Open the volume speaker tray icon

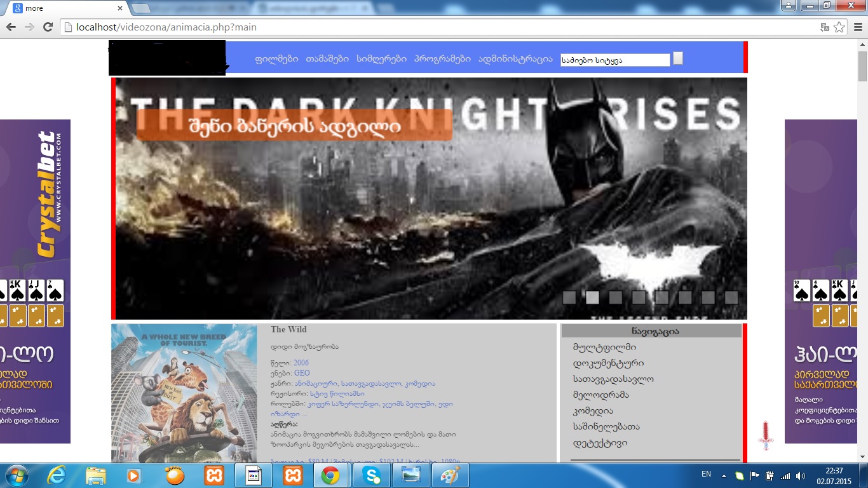click(801, 475)
